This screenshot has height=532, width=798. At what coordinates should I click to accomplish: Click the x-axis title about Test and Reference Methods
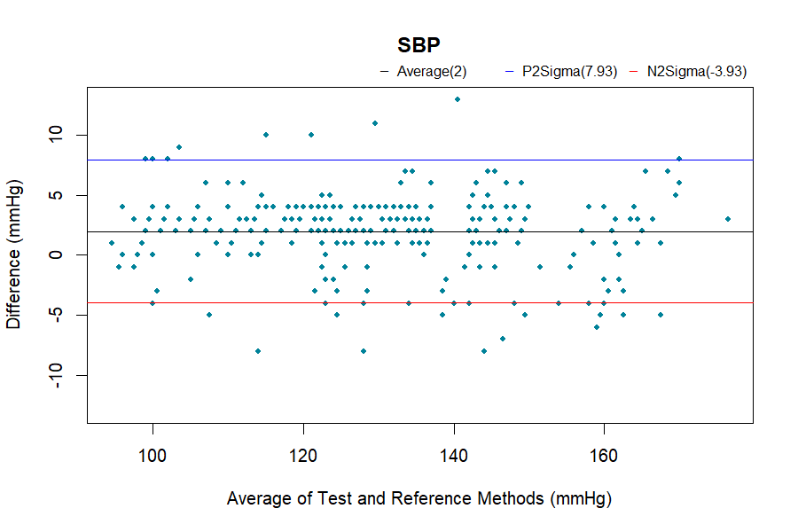click(419, 498)
